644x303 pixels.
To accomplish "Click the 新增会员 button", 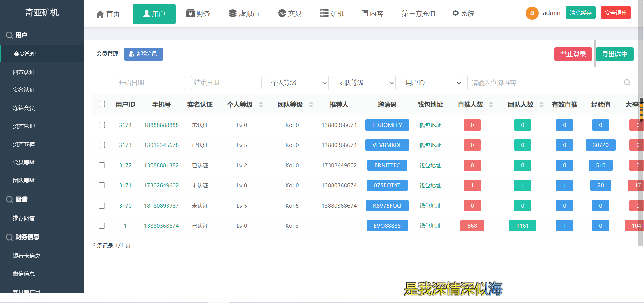I will [144, 54].
